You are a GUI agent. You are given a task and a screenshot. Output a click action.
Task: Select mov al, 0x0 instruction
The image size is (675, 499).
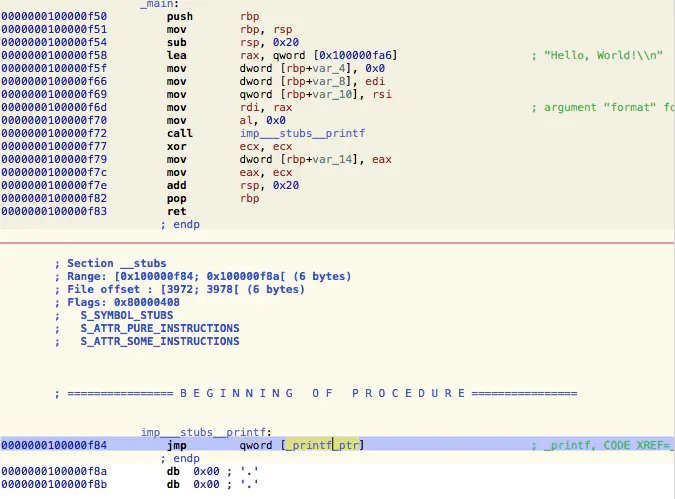(x=226, y=120)
